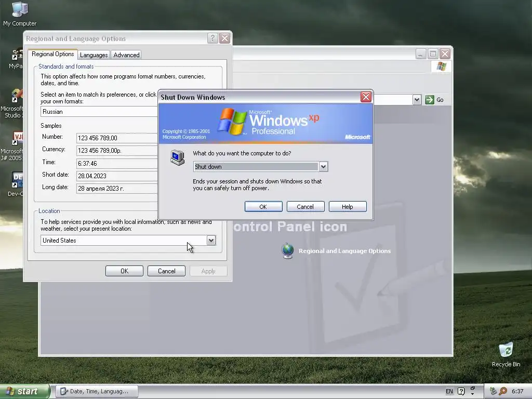Click the help question mark in Regional dialog
Viewport: 532px width, 399px height.
[x=212, y=38]
